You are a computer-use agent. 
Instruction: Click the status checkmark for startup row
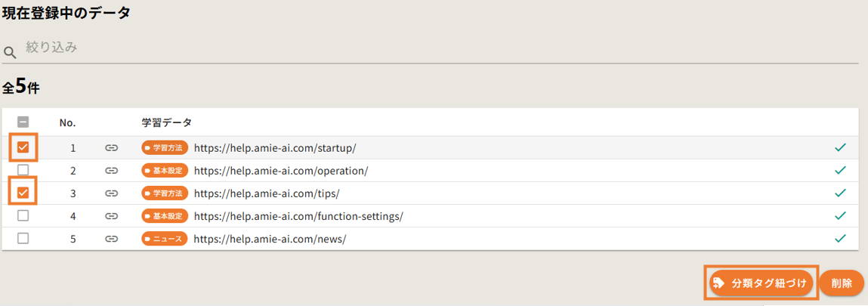click(839, 148)
